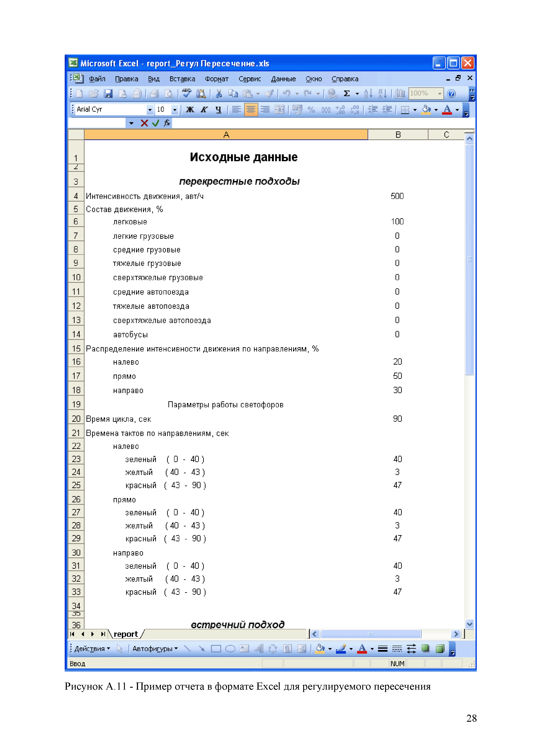Screen dimensions: 535x756
Task: Open the Автофигуры dropdown
Action: [155, 649]
